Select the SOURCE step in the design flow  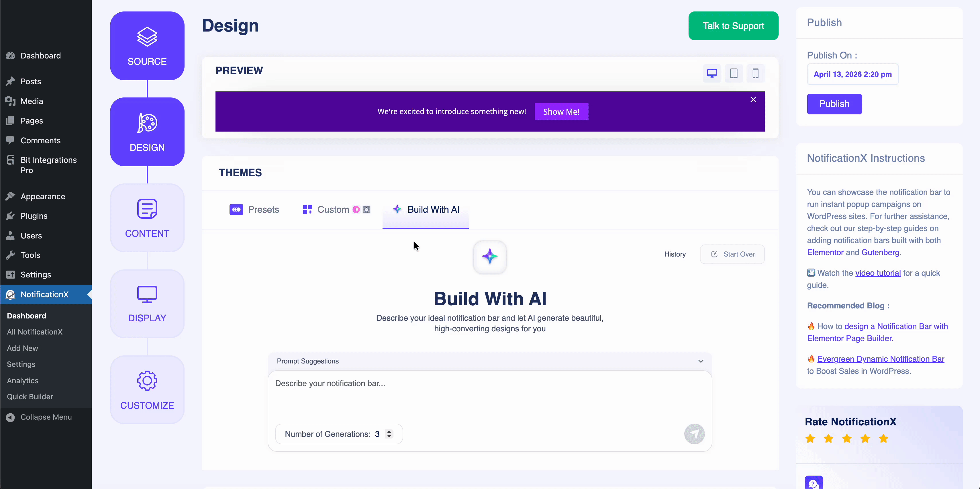(147, 46)
